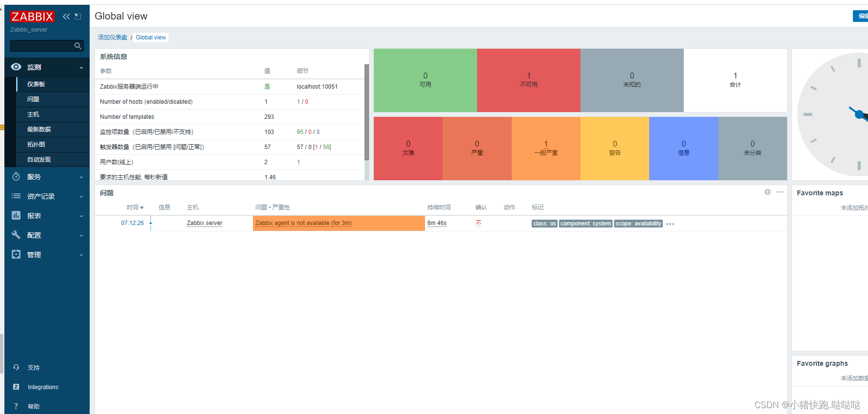The width and height of the screenshot is (868, 414).
Task: Click the blue edit dashboard button
Action: click(861, 16)
